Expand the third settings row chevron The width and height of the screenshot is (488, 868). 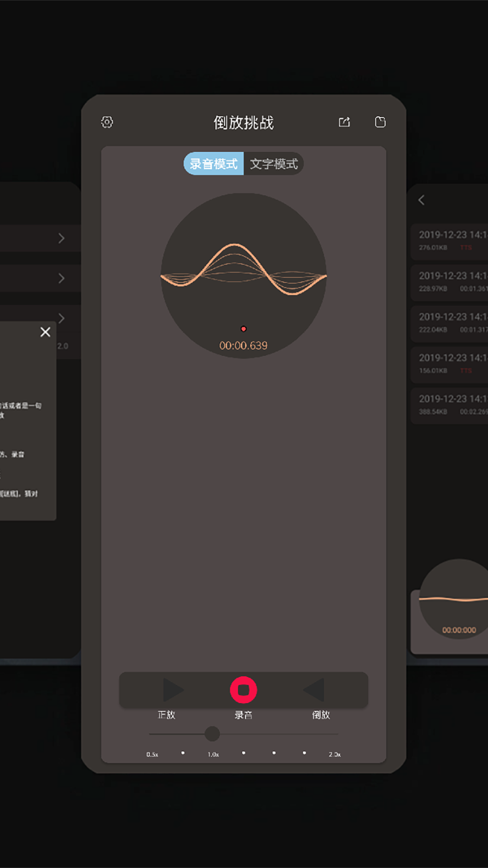(61, 318)
